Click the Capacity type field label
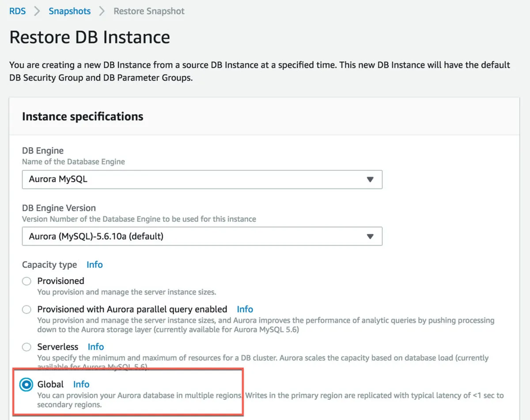The image size is (530, 420). 49,265
